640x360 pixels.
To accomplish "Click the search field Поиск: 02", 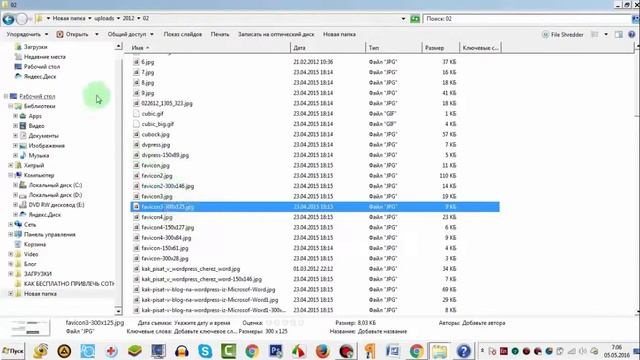I will (527, 19).
